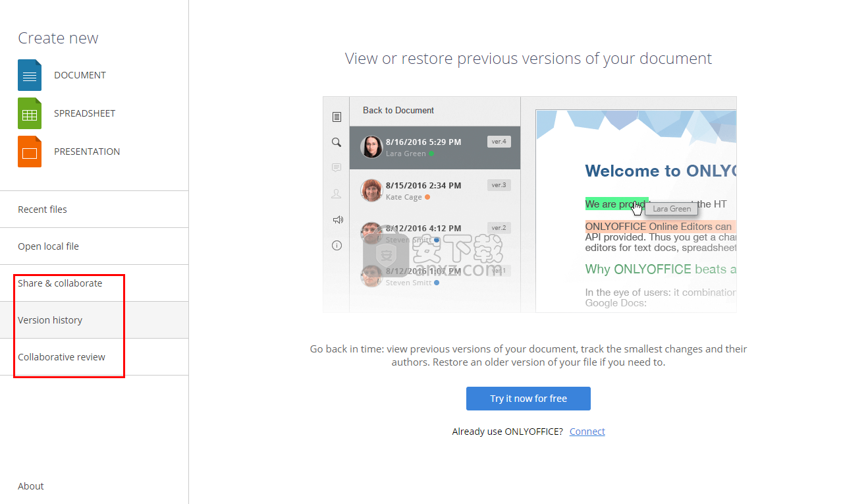Click the info icon in preview sidebar

(337, 245)
